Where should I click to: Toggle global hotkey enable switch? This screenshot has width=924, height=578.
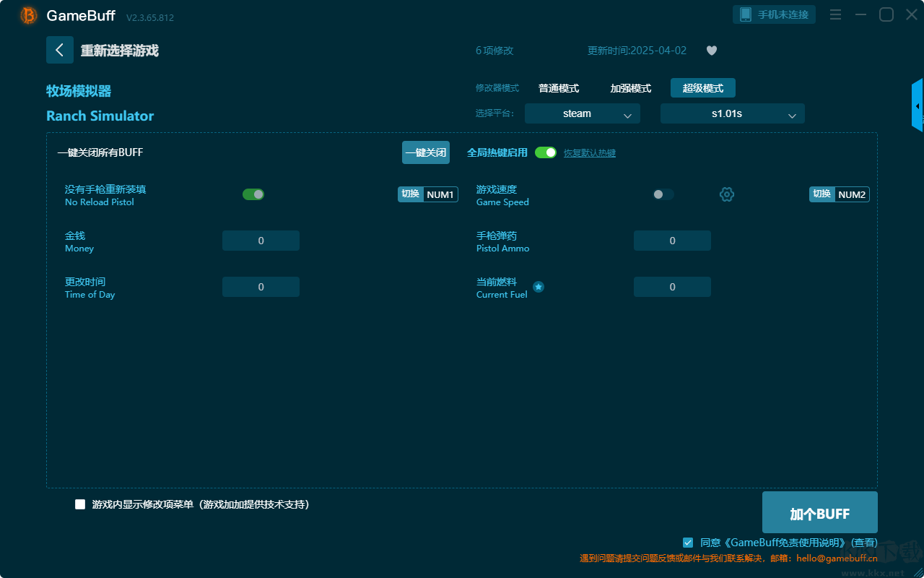546,152
